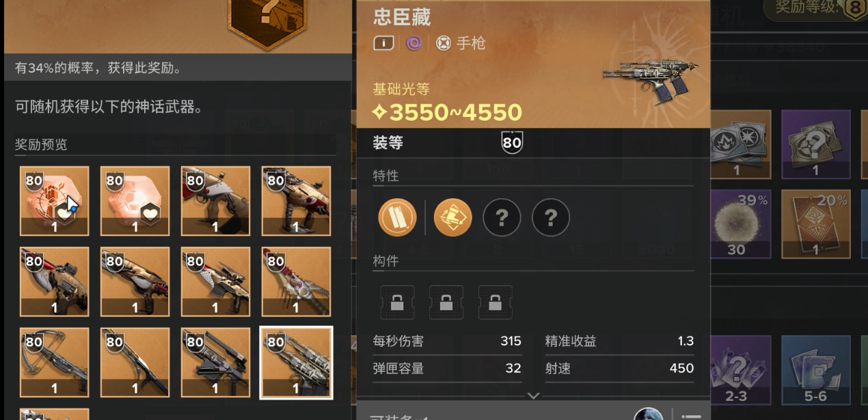
Task: Select the highlighted dual pistol reward thumbnail
Action: 297,363
